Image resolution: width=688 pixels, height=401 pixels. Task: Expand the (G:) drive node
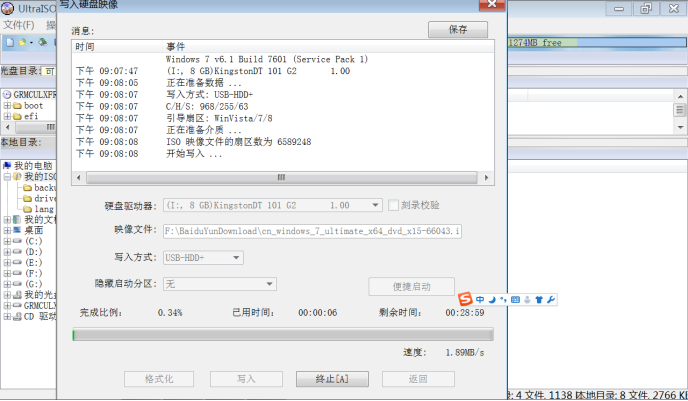(x=7, y=284)
